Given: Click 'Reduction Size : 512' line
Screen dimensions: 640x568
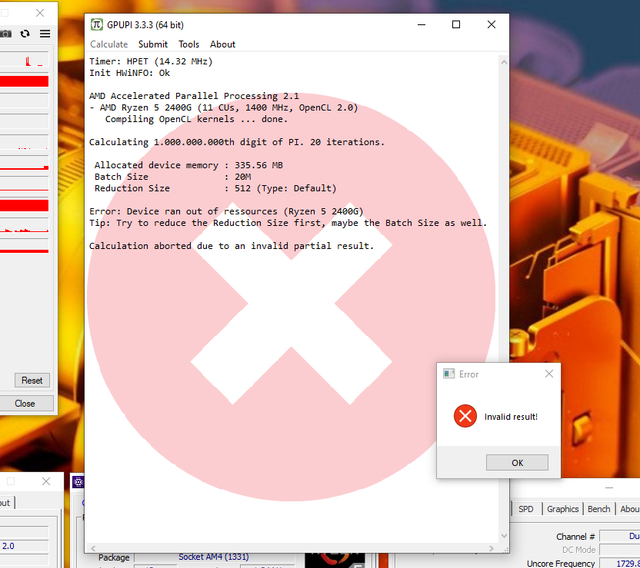Looking at the screenshot, I should (216, 188).
